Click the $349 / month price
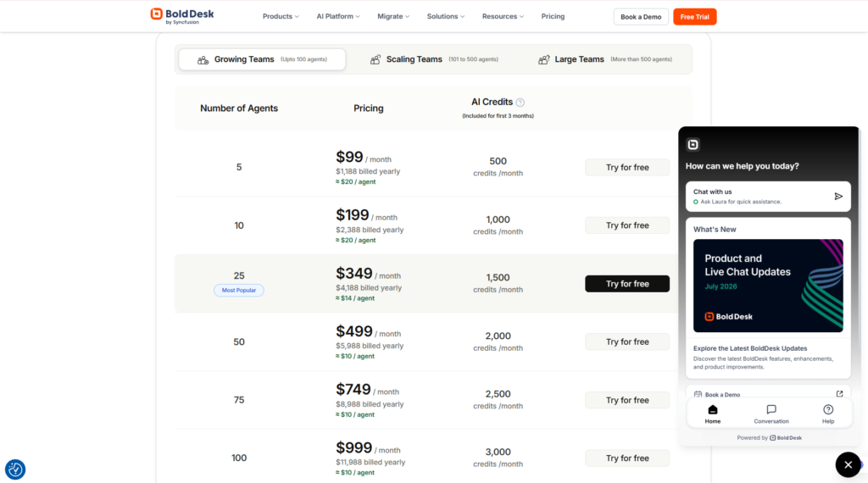The image size is (868, 483). 368,274
